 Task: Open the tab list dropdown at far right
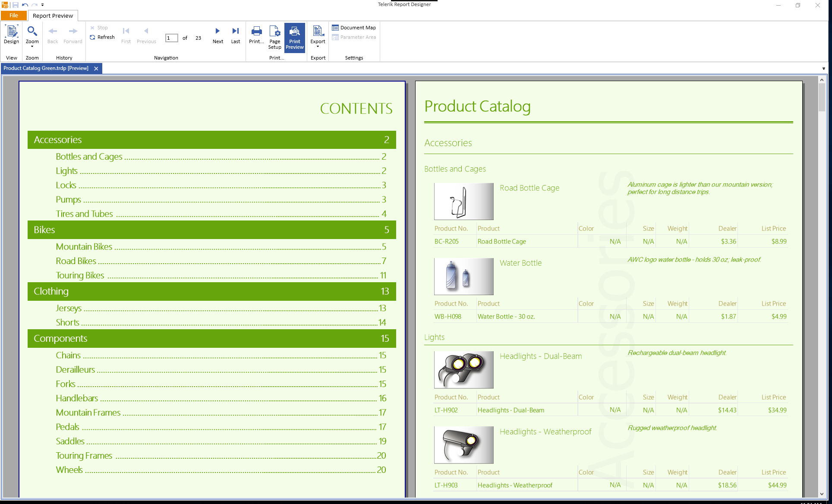(x=823, y=68)
